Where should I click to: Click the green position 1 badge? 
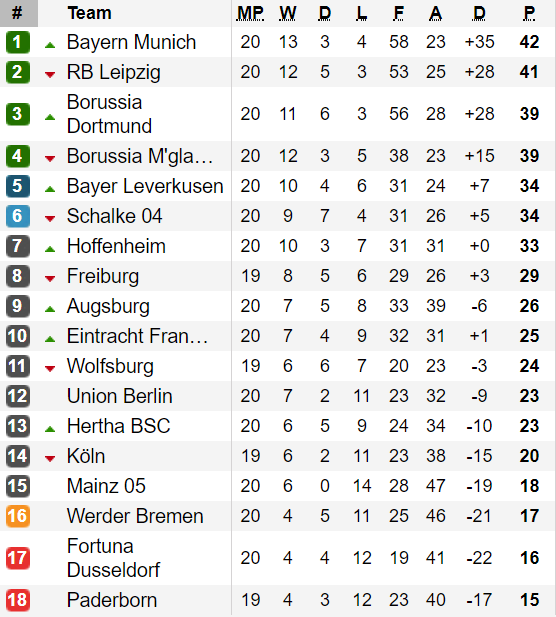pyautogui.click(x=18, y=42)
